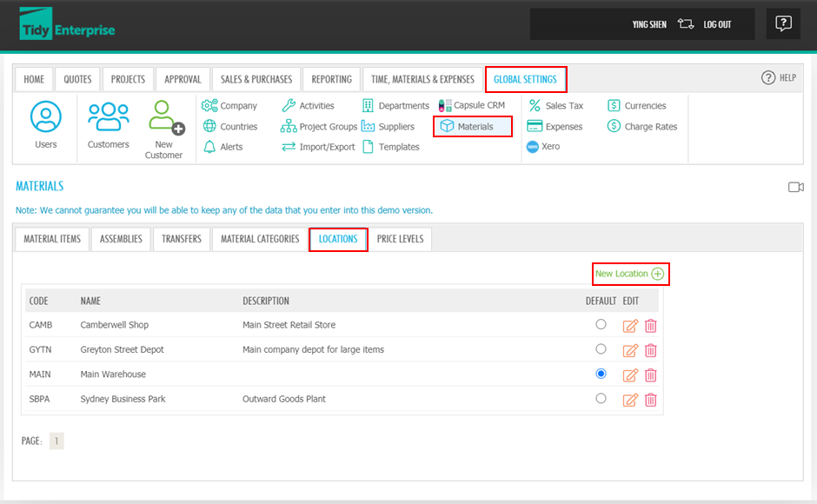Click the video camera icon beside Materials
This screenshot has width=817, height=504.
pyautogui.click(x=795, y=187)
